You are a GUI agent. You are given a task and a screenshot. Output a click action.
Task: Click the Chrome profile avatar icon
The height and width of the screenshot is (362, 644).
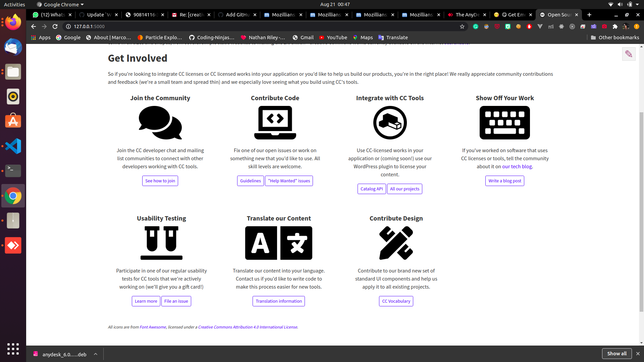coord(626,26)
